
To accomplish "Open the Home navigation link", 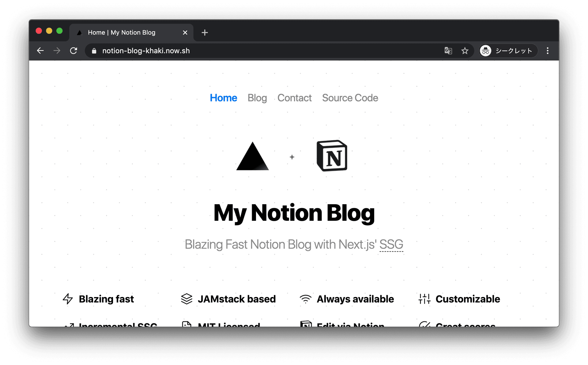I will [x=223, y=98].
